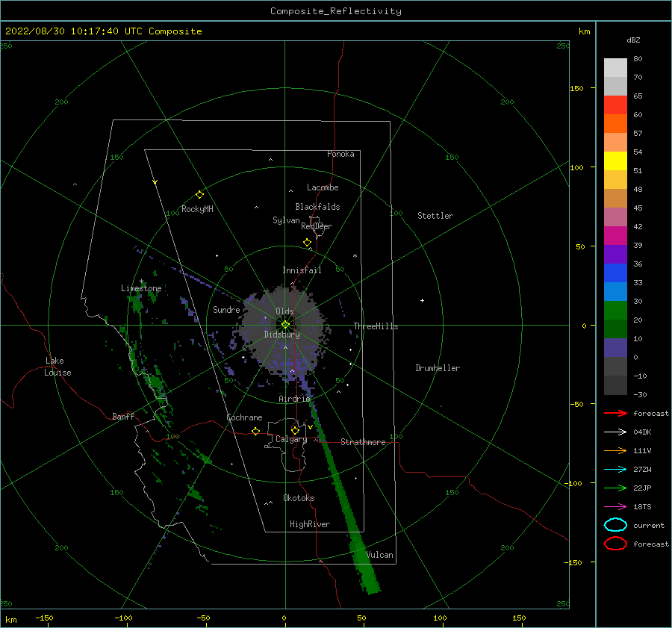Image resolution: width=672 pixels, height=628 pixels.
Task: Click the red forecast arrow in legend
Action: point(615,413)
